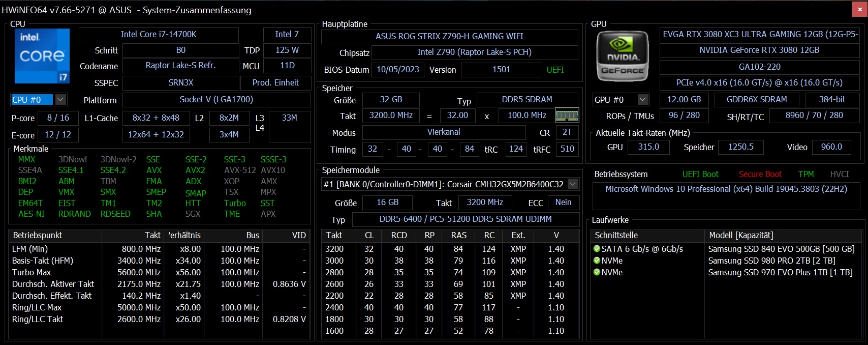Click the GA102-220 GPU chip field
Image resolution: width=868 pixels, height=345 pixels.
pos(760,67)
